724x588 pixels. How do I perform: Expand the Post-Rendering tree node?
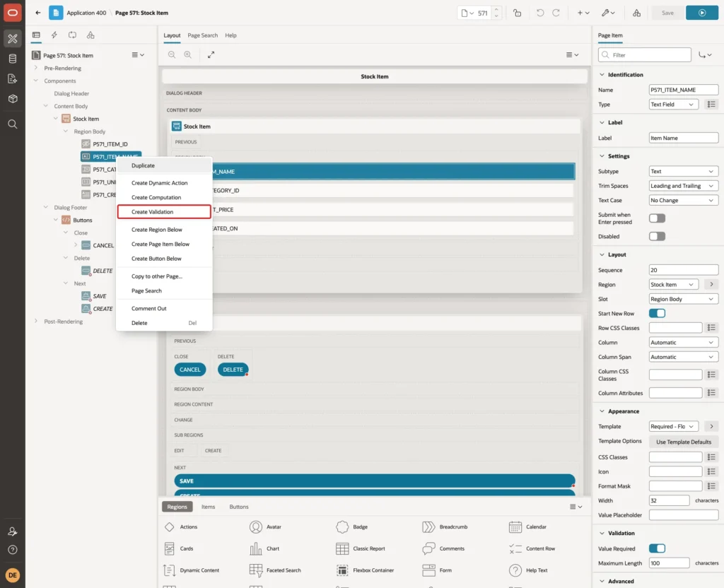click(35, 322)
